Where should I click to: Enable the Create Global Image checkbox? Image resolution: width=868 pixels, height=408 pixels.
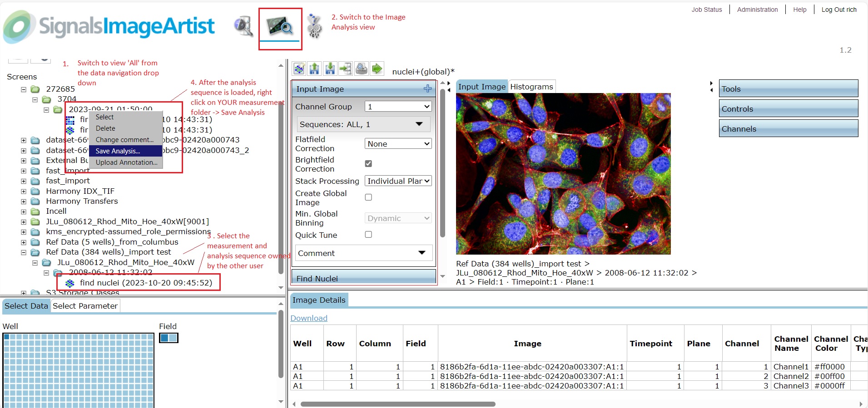[368, 197]
